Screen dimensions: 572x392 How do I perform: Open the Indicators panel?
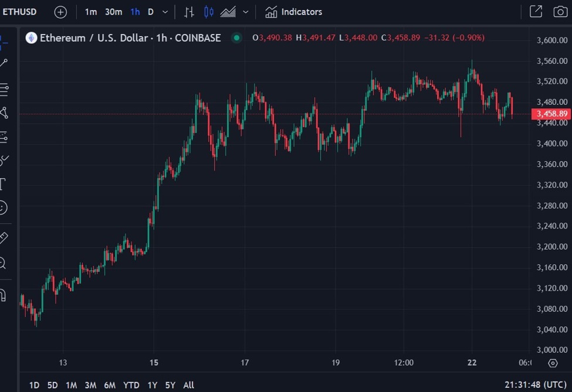[293, 11]
